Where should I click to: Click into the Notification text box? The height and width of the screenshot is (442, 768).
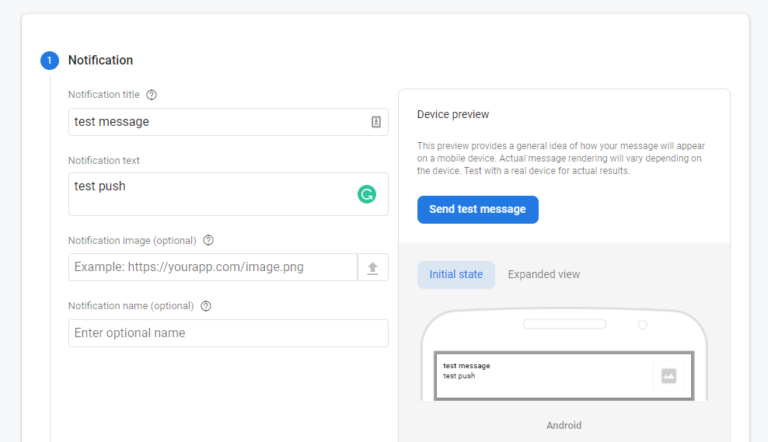pos(210,194)
